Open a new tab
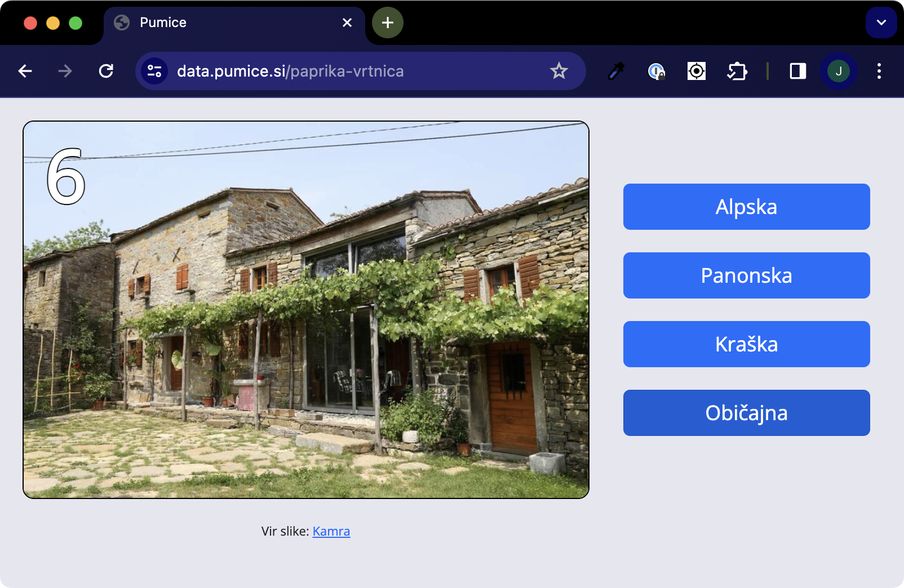The width and height of the screenshot is (904, 588). click(x=388, y=23)
